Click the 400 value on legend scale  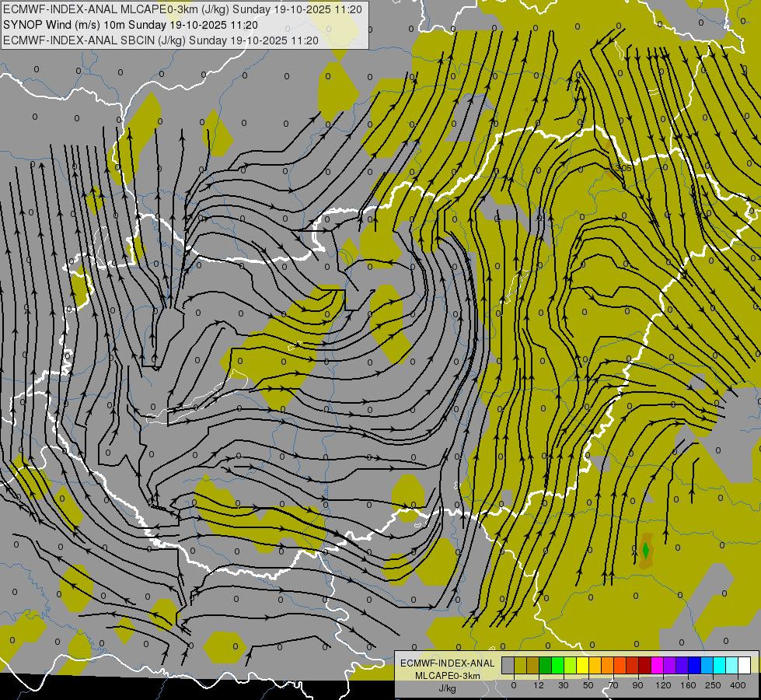point(738,685)
